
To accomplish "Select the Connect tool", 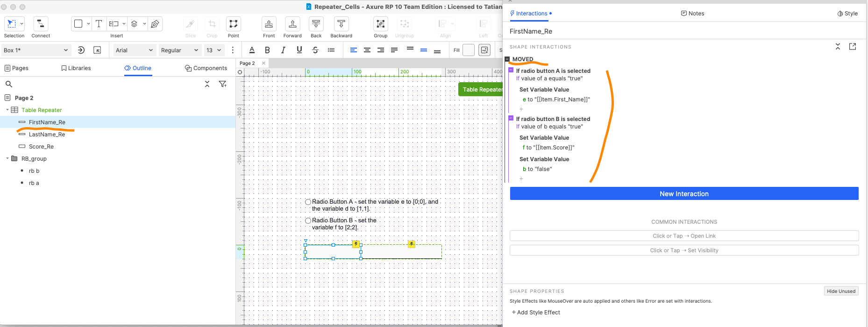I will point(41,24).
